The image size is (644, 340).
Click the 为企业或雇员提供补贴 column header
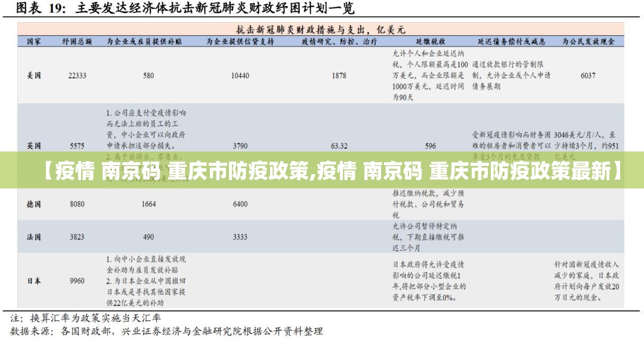144,42
